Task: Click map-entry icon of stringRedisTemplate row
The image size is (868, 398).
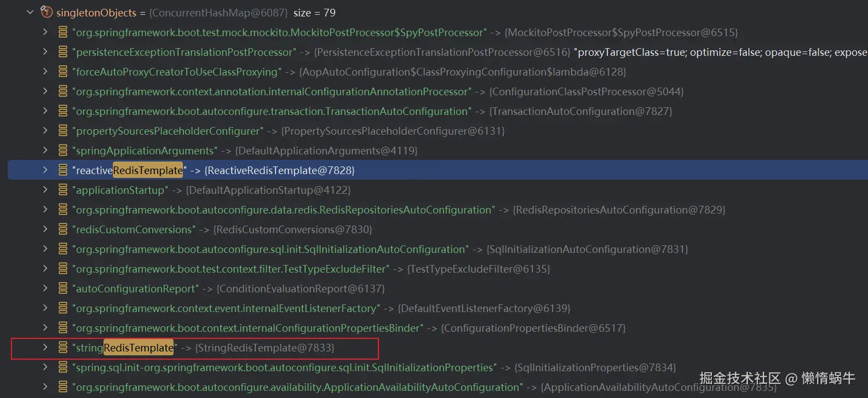Action: point(63,347)
